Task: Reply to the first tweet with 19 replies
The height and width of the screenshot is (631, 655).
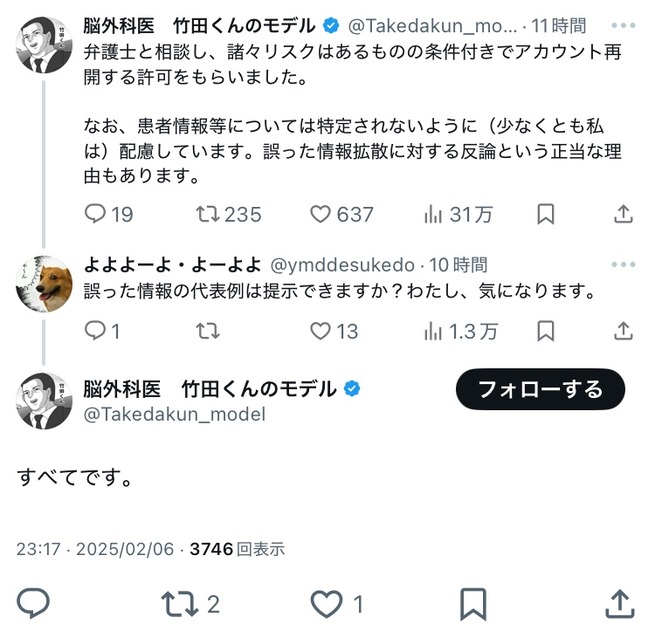Action: click(109, 214)
